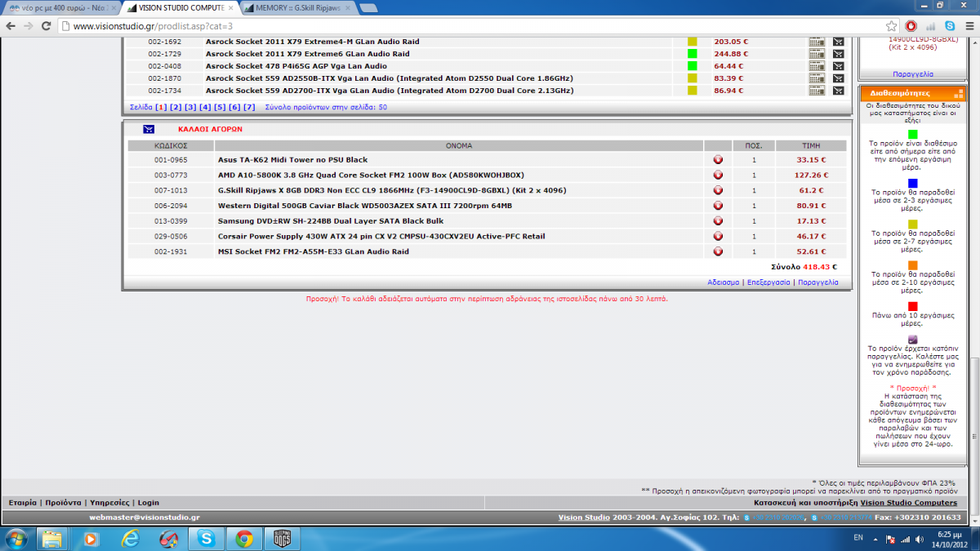980x551 pixels.
Task: Open Windows Start menu
Action: [x=16, y=538]
